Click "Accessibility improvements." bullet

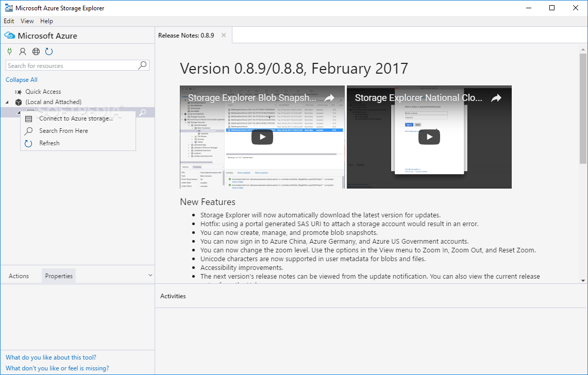tap(242, 268)
